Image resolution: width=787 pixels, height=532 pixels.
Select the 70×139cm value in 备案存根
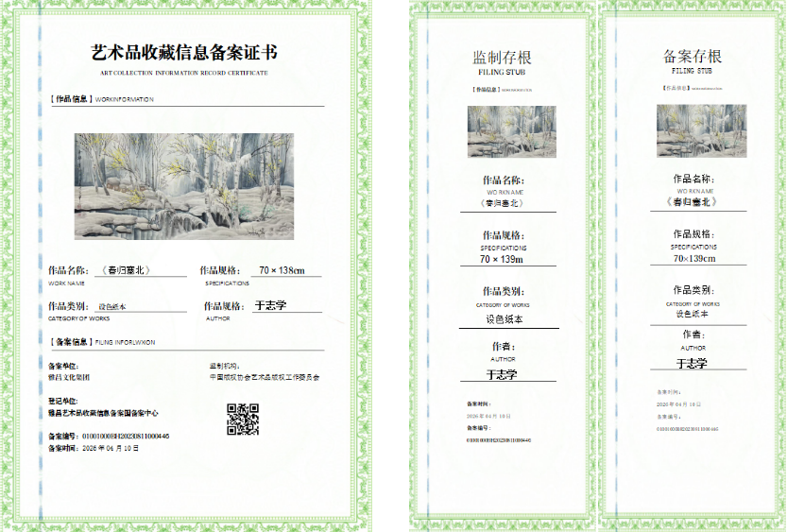coord(694,259)
